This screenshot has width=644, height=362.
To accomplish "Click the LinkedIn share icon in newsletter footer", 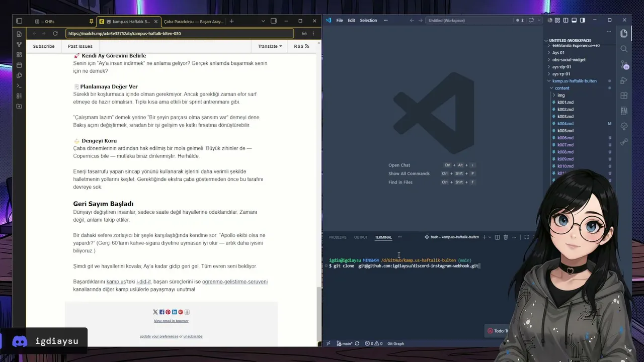I will click(174, 312).
